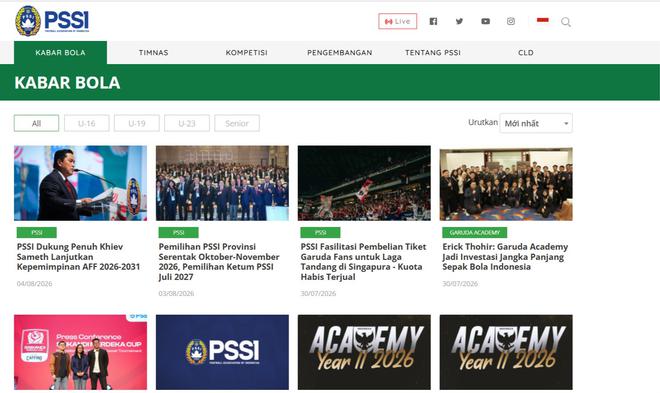
Task: Open the Garuda Academy group photo thumbnail
Action: 506,184
